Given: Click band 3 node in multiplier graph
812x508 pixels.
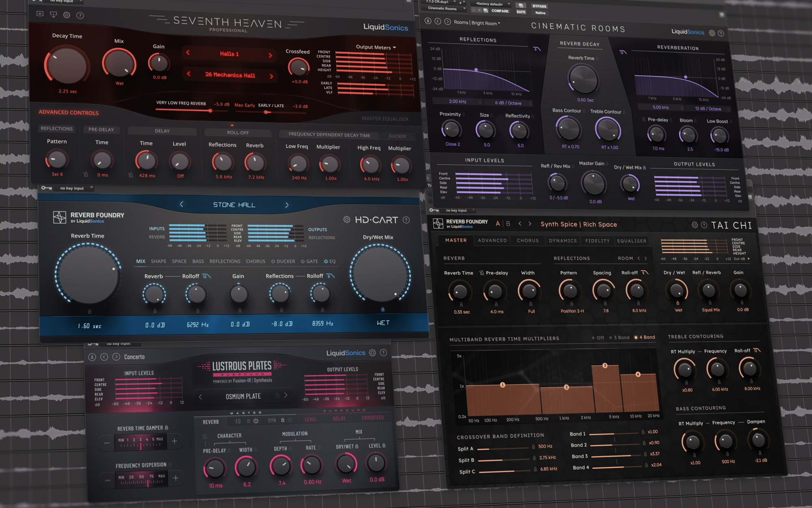Looking at the screenshot, I should 605,365.
